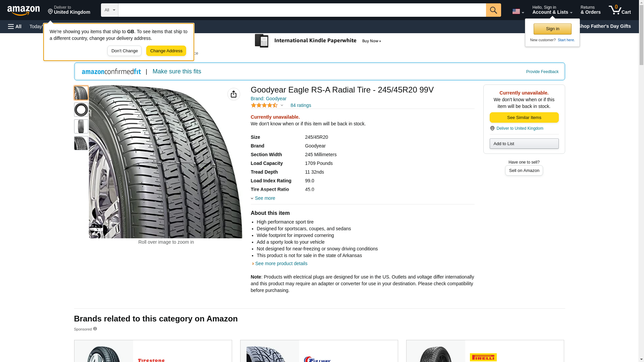
Task: Open Shop Father's Day Gifts link
Action: point(604,26)
